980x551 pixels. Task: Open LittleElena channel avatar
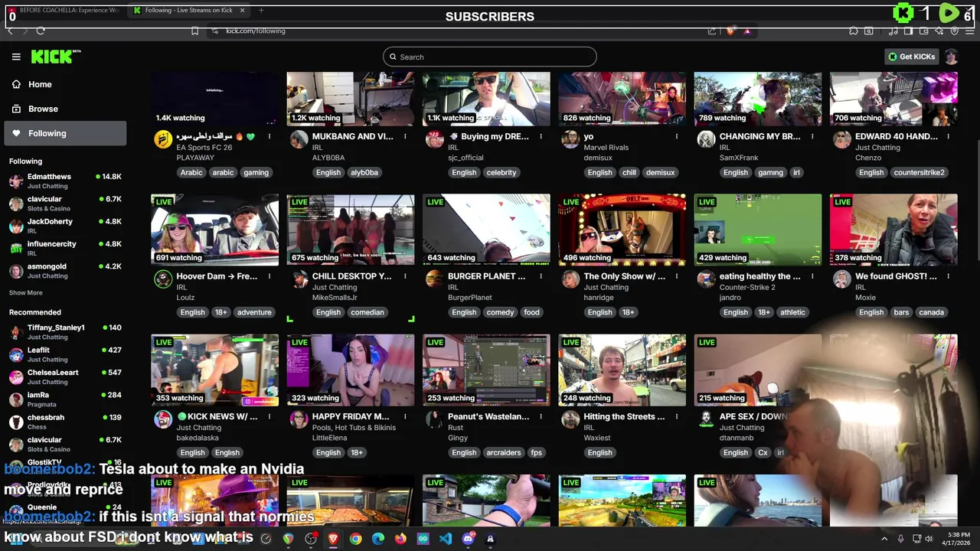(299, 419)
